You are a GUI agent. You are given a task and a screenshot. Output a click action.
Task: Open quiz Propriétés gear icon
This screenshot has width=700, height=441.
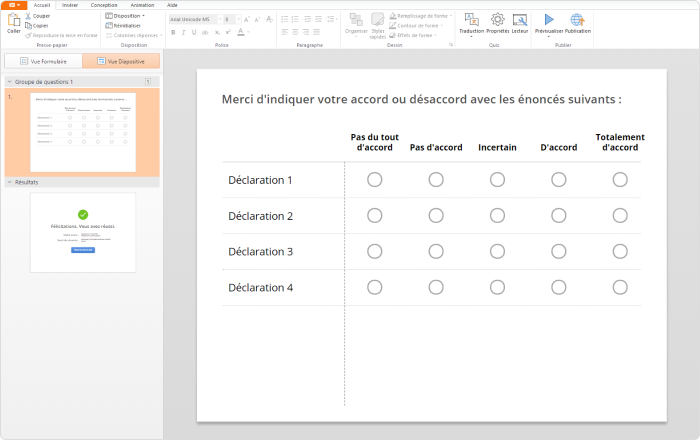tap(497, 22)
